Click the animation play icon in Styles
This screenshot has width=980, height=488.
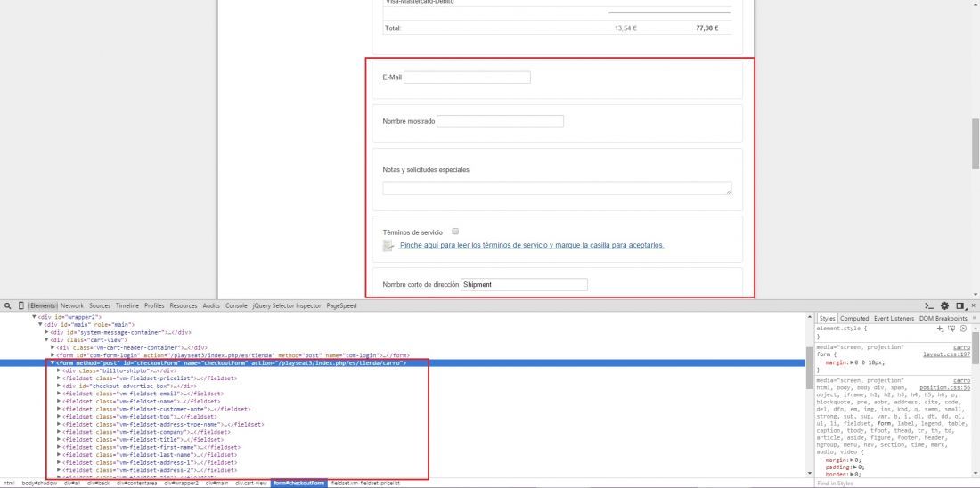963,328
